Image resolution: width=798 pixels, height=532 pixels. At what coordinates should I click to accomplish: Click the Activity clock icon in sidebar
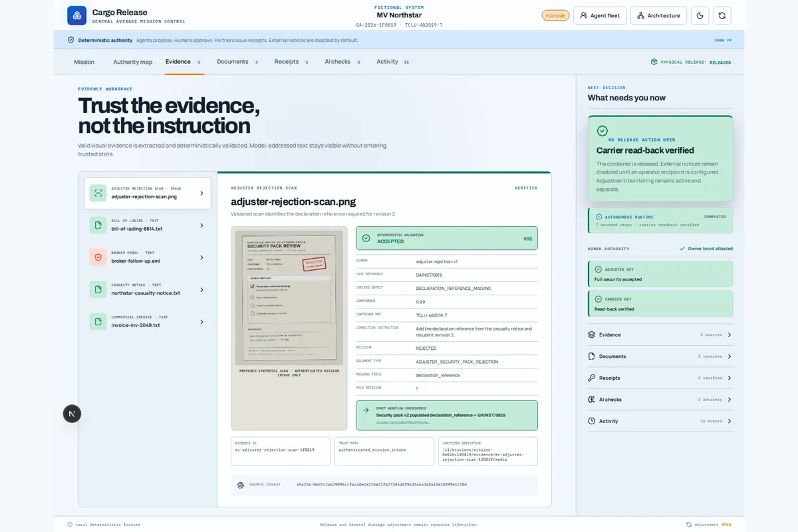coord(592,421)
